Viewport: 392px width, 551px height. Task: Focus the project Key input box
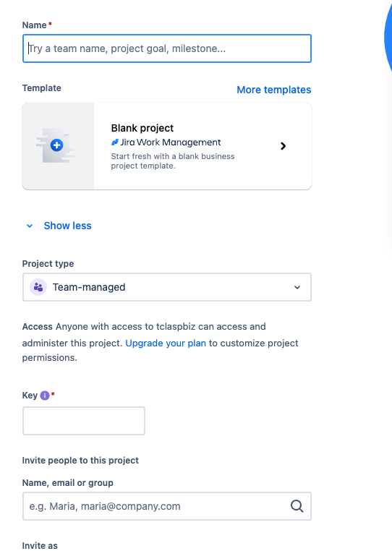pos(84,421)
